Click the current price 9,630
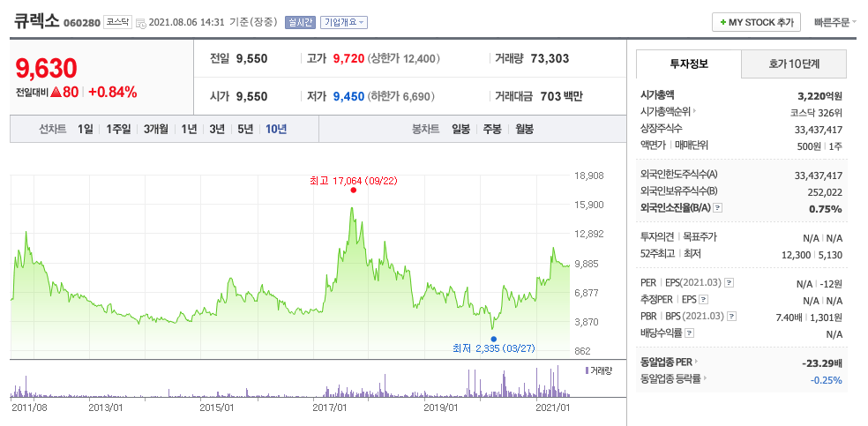 tap(46, 68)
